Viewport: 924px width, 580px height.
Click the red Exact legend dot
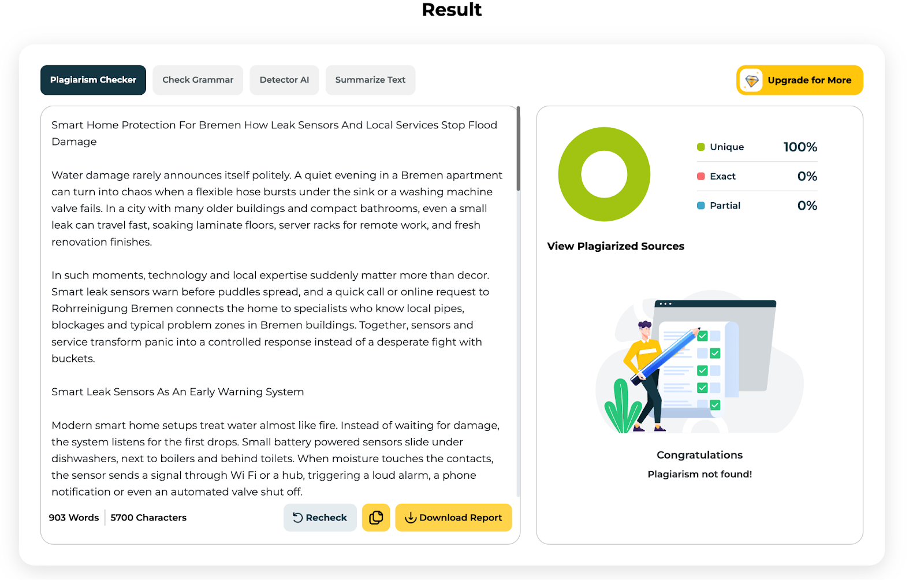tap(701, 176)
